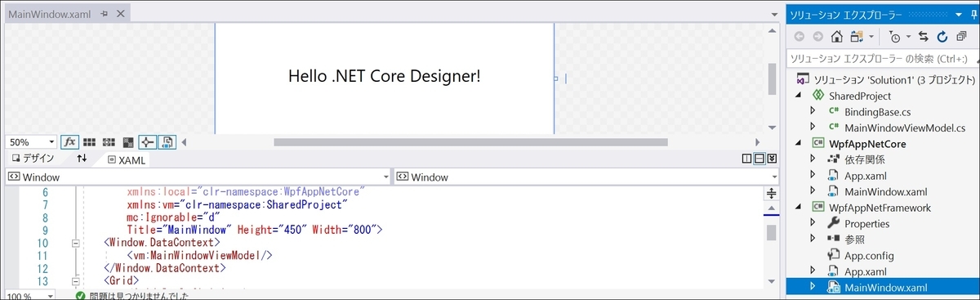Viewport: 980px width, 300px height.
Task: Refresh the Solution Explorer
Action: coord(942,36)
